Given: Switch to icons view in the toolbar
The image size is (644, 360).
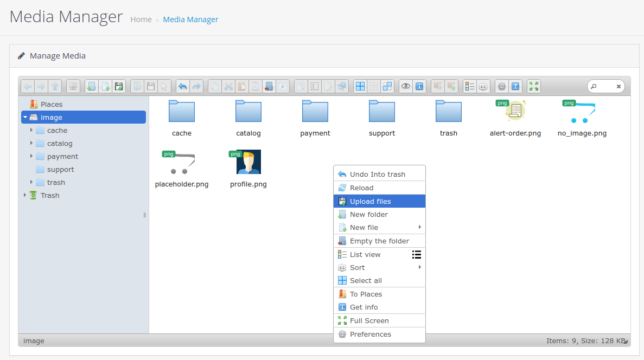Looking at the screenshot, I should pyautogui.click(x=361, y=86).
